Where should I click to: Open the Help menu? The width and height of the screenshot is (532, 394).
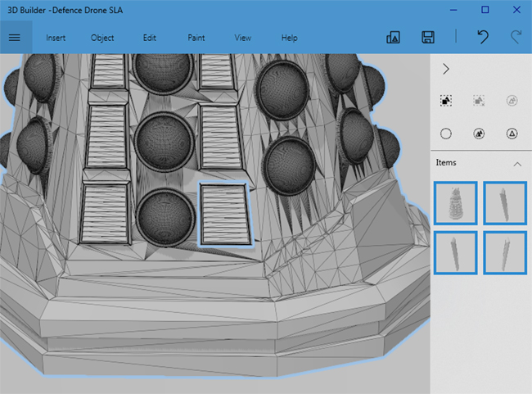pos(290,38)
